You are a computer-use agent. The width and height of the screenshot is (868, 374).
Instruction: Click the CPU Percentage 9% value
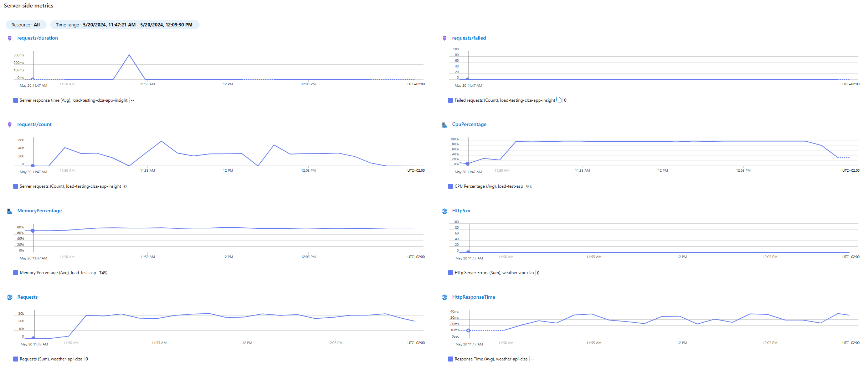click(x=529, y=186)
